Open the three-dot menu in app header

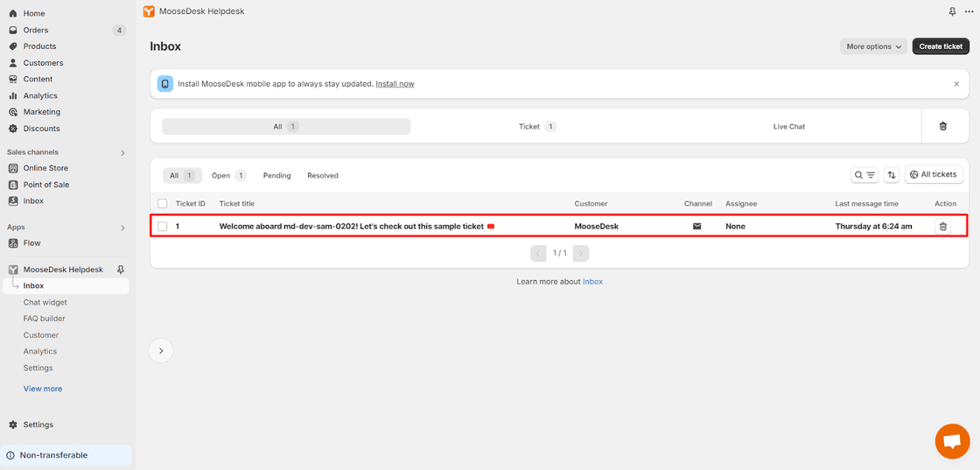[969, 11]
